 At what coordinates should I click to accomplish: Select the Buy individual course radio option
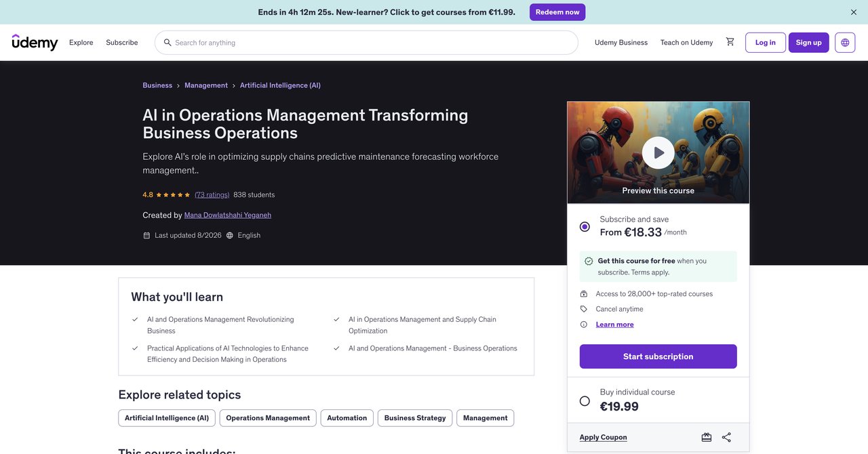point(585,401)
